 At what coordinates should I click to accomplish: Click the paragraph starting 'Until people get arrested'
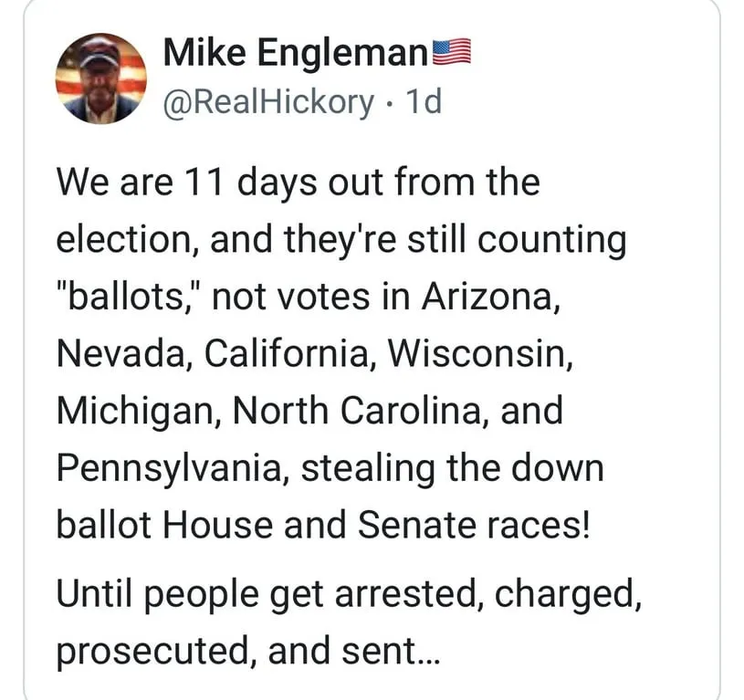point(349,622)
